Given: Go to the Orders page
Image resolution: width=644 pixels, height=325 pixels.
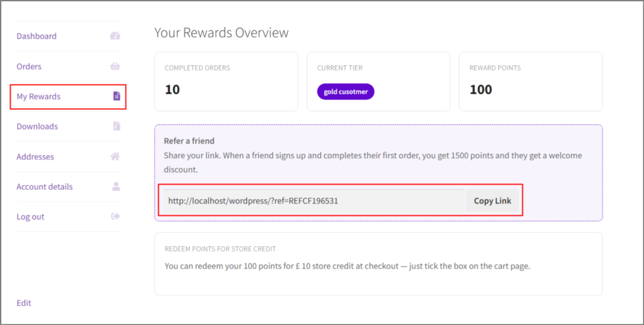Looking at the screenshot, I should (29, 66).
